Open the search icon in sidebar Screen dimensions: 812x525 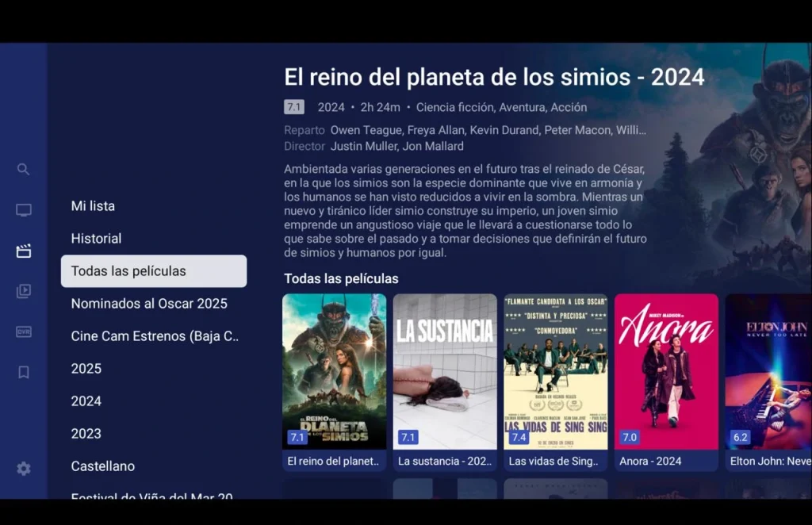(23, 169)
